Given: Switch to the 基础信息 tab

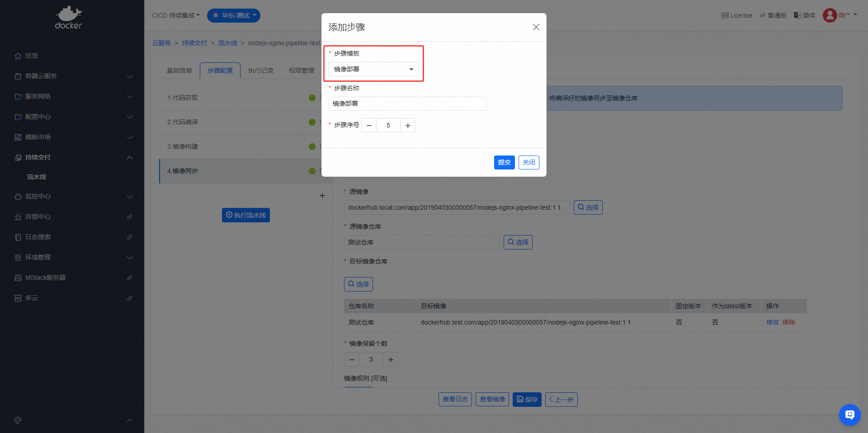Looking at the screenshot, I should [179, 71].
